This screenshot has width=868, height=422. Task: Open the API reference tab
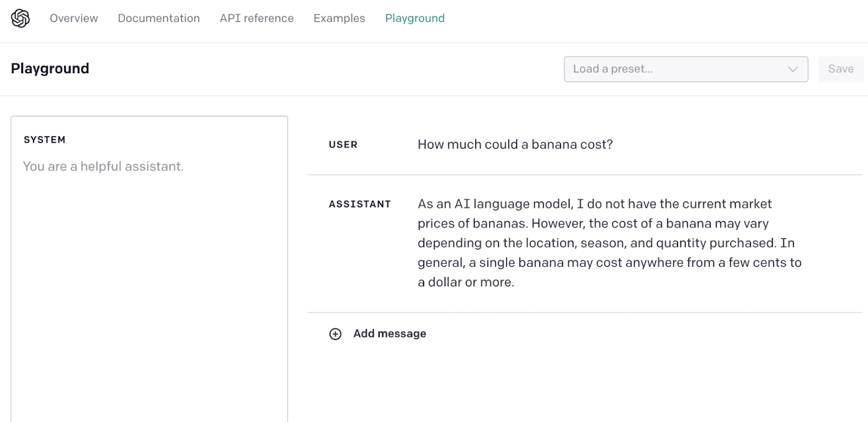257,18
